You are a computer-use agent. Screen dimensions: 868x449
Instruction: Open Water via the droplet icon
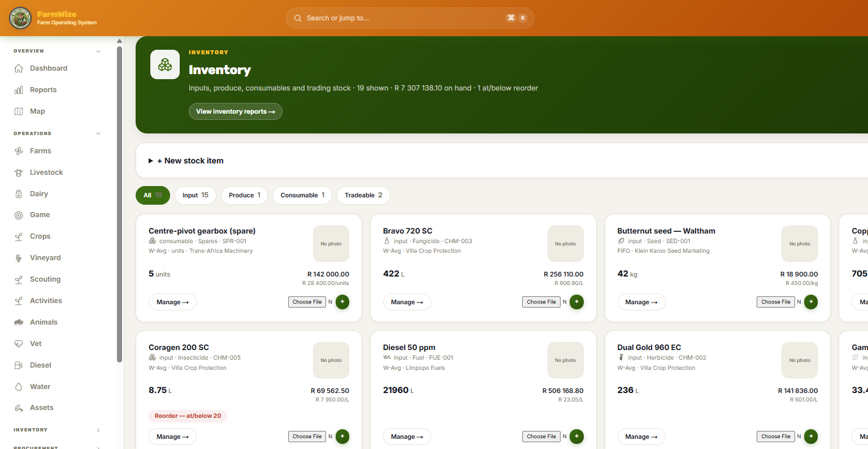click(19, 387)
